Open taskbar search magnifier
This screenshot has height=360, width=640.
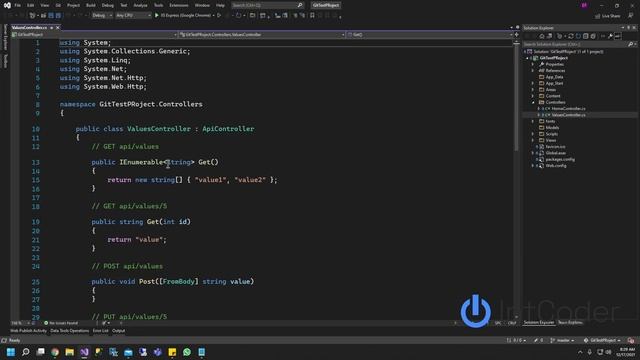click(x=26, y=352)
